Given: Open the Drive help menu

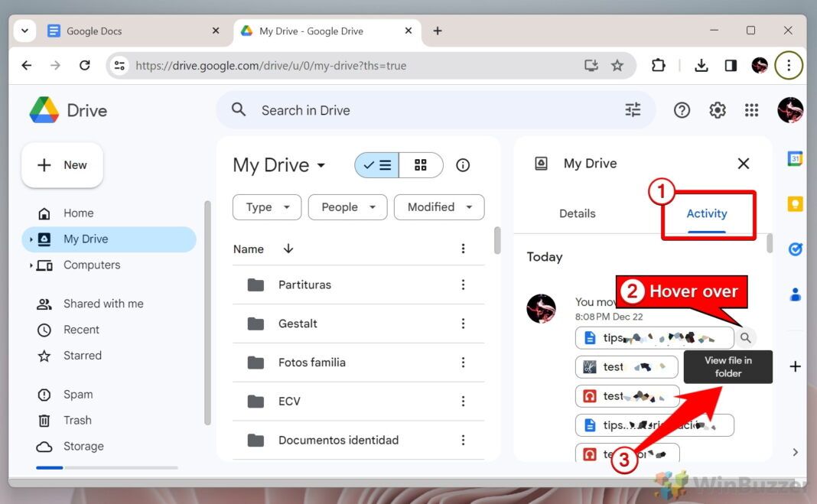Looking at the screenshot, I should (682, 110).
